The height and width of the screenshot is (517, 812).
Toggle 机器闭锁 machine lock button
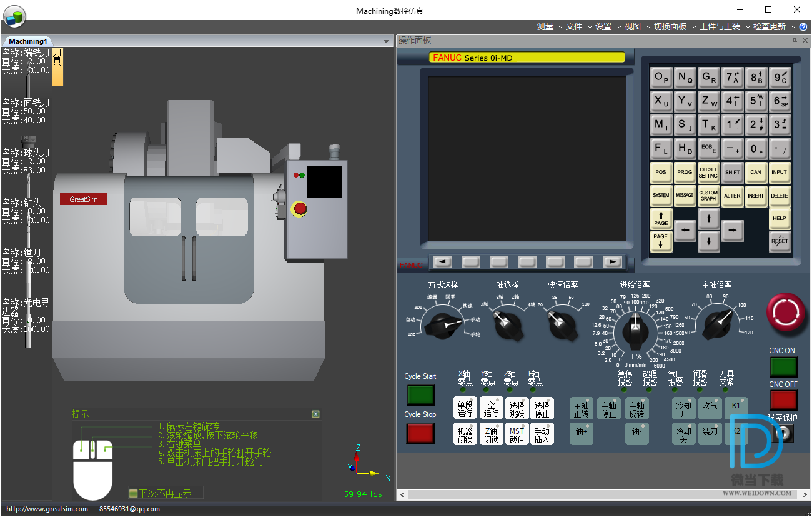coord(465,434)
